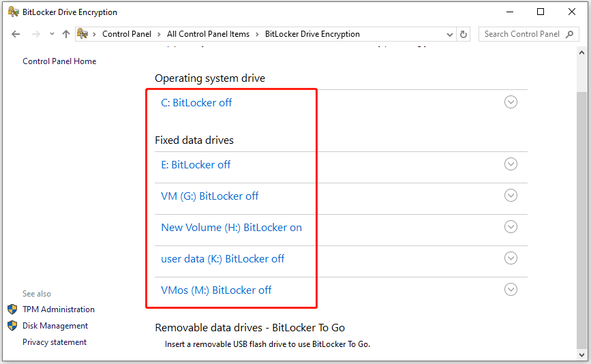Open recent locations dropdown arrow

pos(52,34)
